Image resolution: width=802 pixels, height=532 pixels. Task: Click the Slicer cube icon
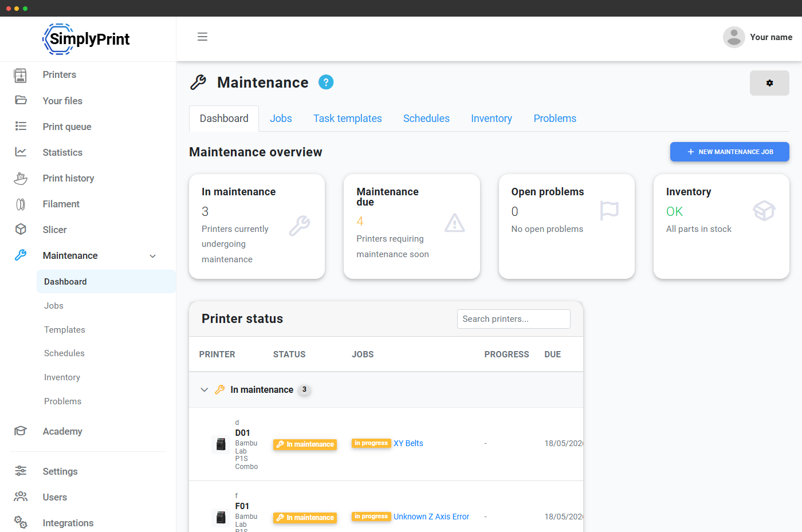point(21,229)
